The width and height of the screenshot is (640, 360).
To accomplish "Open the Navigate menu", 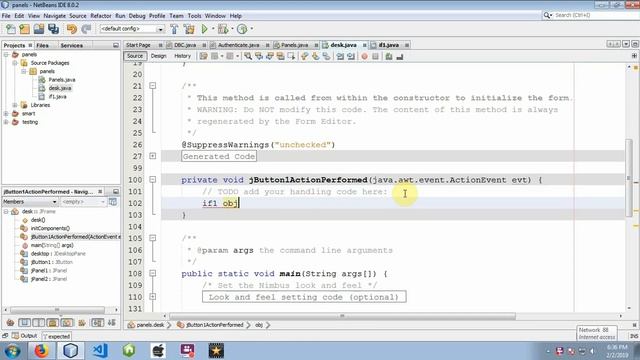I will click(x=54, y=16).
